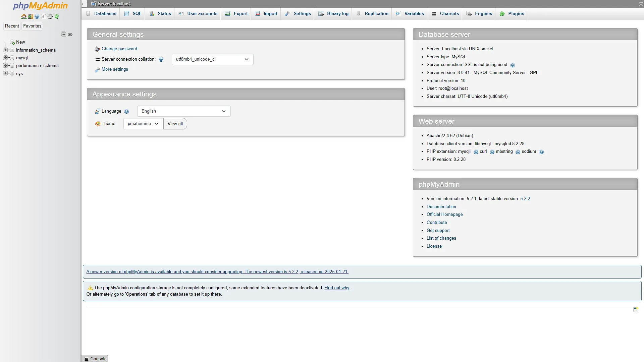Click help icon after curl extension

(x=492, y=152)
